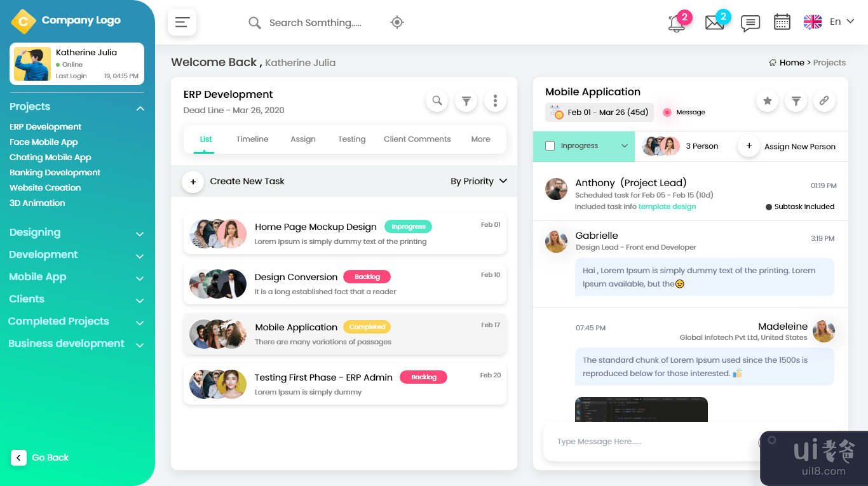Click the Type Message Here field
The width and height of the screenshot is (868, 486).
tap(648, 442)
